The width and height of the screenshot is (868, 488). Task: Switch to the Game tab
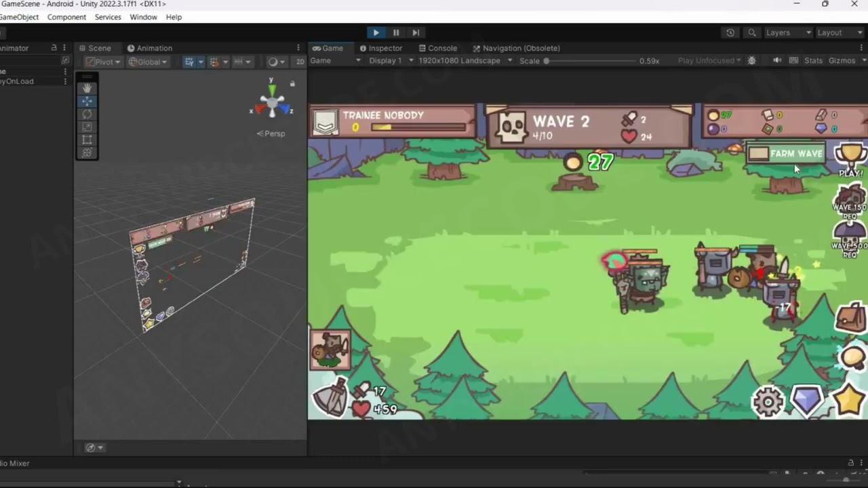click(328, 48)
